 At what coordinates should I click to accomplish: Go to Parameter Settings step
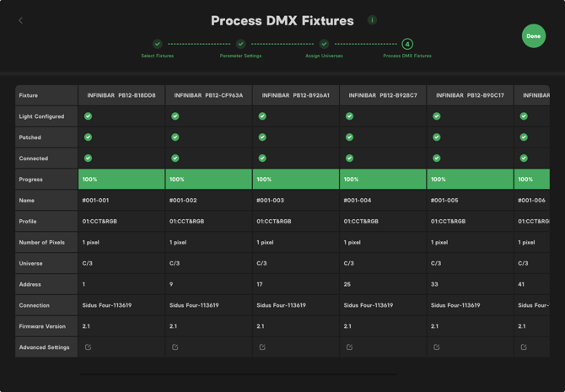tap(240, 44)
